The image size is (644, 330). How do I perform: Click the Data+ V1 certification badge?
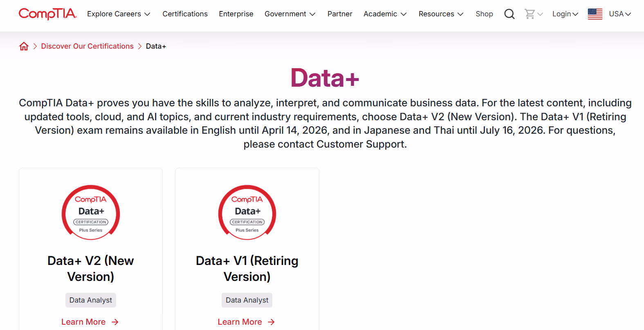247,213
